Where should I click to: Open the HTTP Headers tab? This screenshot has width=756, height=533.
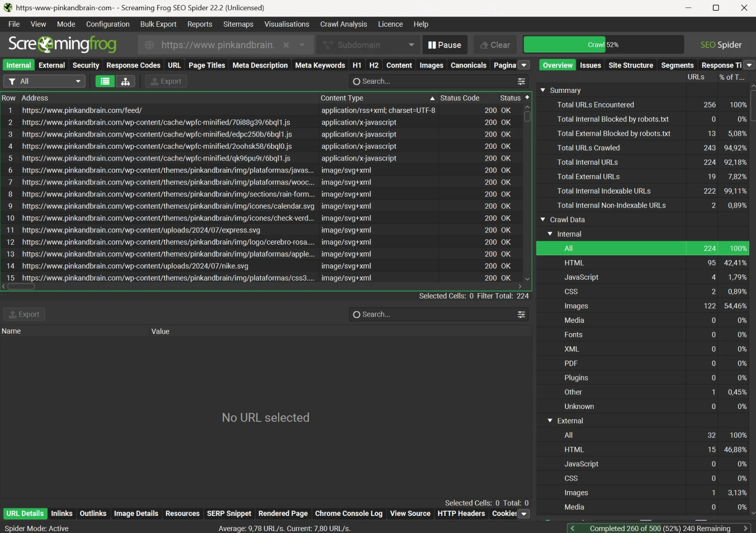point(461,514)
